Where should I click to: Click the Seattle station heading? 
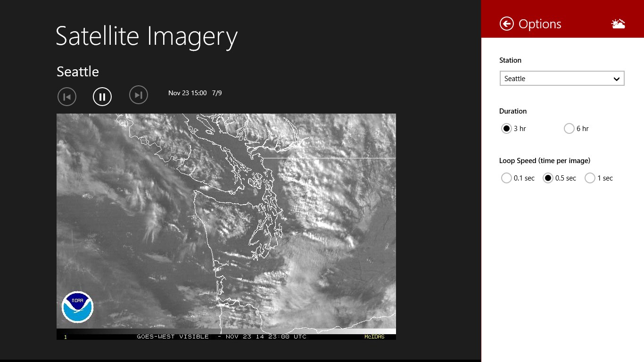(x=77, y=72)
